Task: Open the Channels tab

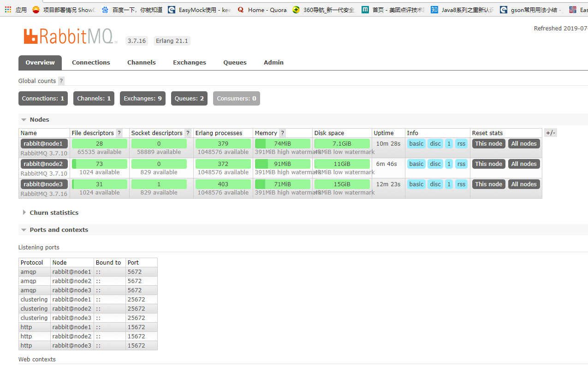Action: pos(142,63)
